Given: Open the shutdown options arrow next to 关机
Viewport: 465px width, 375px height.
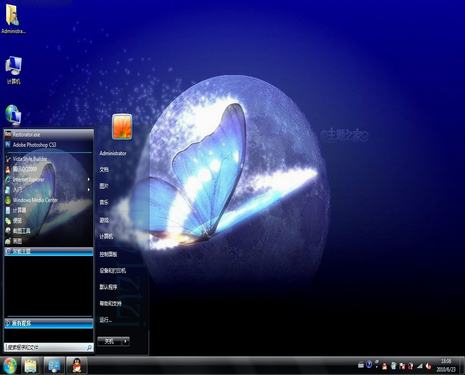Looking at the screenshot, I should (x=125, y=341).
